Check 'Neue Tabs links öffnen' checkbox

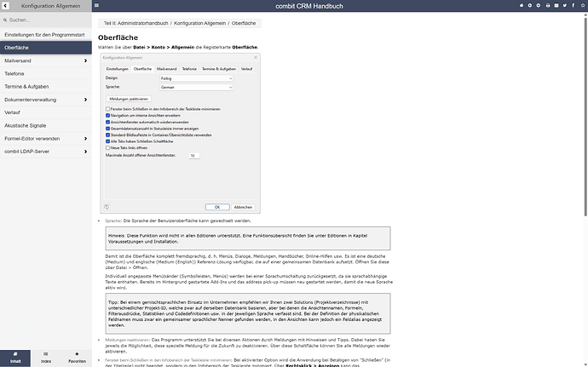tap(107, 147)
